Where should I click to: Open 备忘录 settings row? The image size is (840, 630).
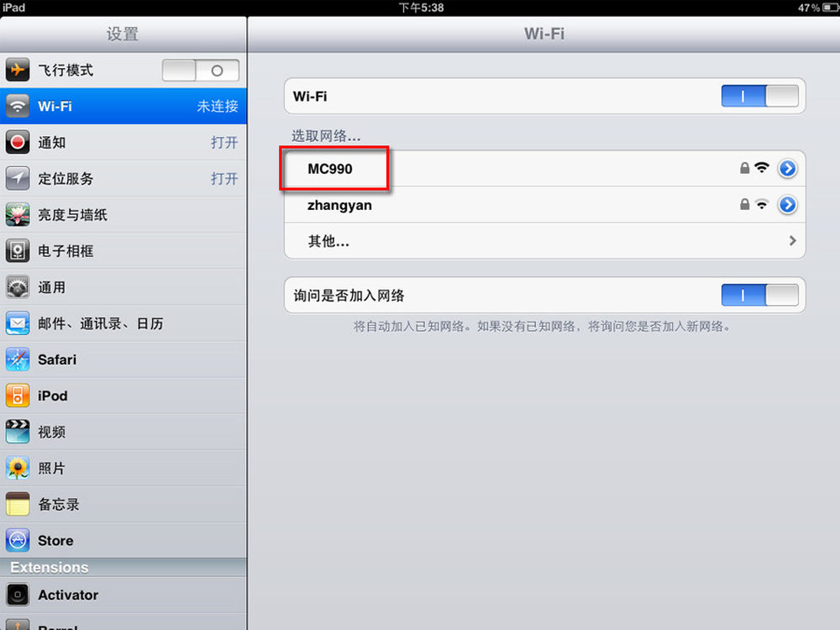click(123, 505)
